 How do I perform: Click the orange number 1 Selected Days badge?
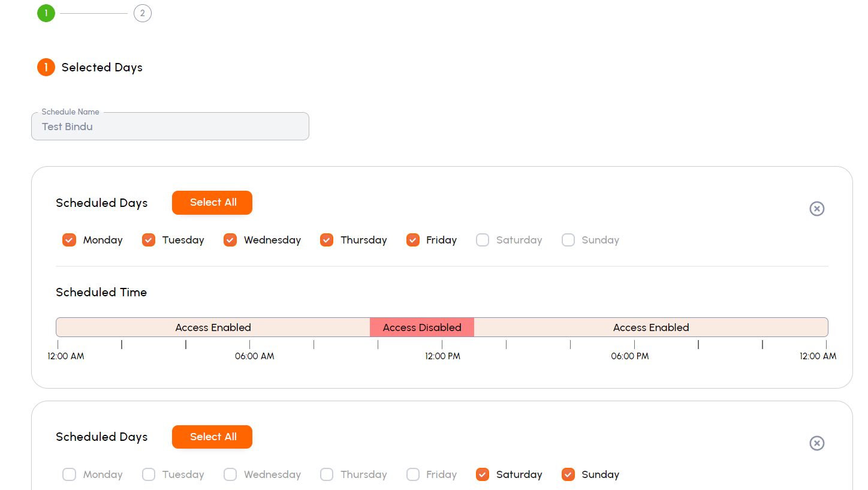[x=46, y=67]
